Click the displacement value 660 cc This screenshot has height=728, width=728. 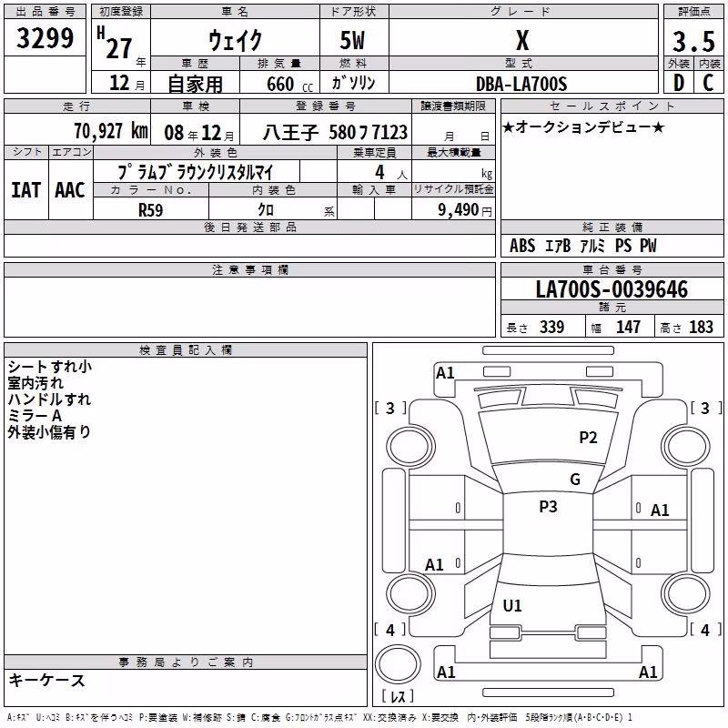tap(289, 85)
